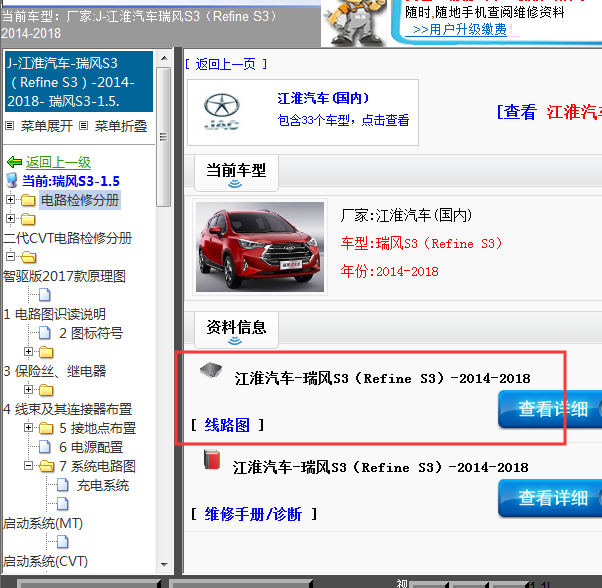Open 启动系统(CVT) page
The image size is (602, 588).
coord(45,561)
